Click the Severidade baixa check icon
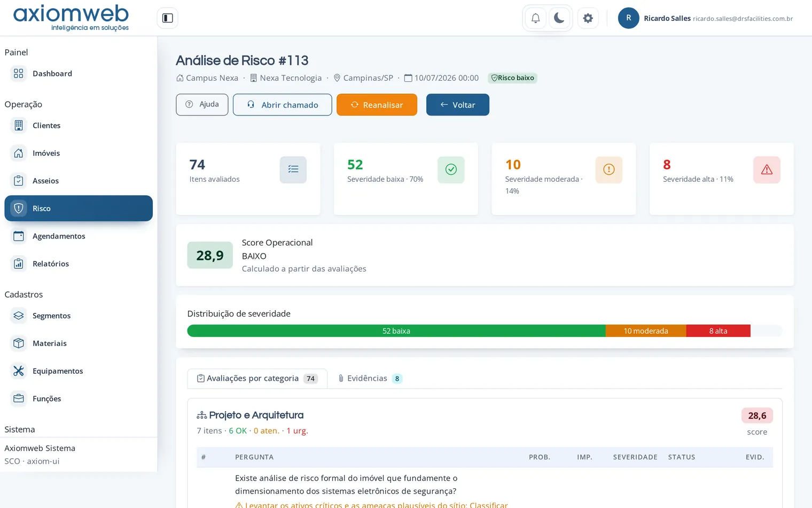Screen dimensions: 812x508 point(451,170)
